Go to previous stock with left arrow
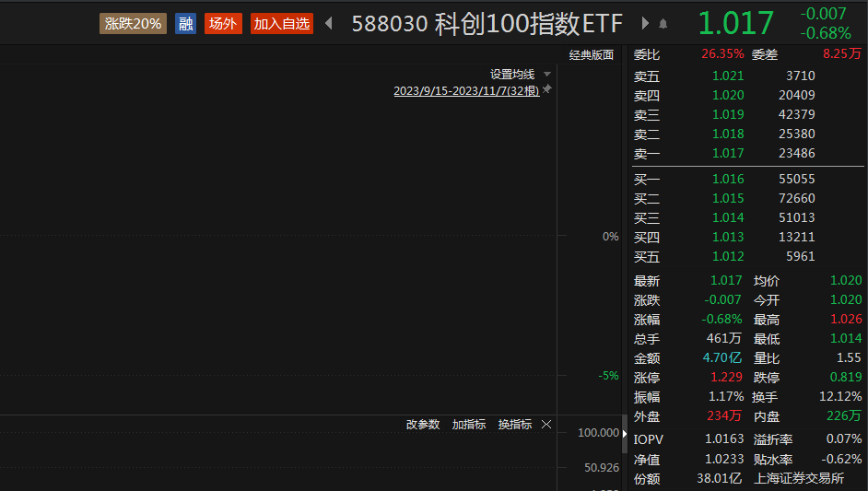The image size is (868, 491). [x=329, y=23]
